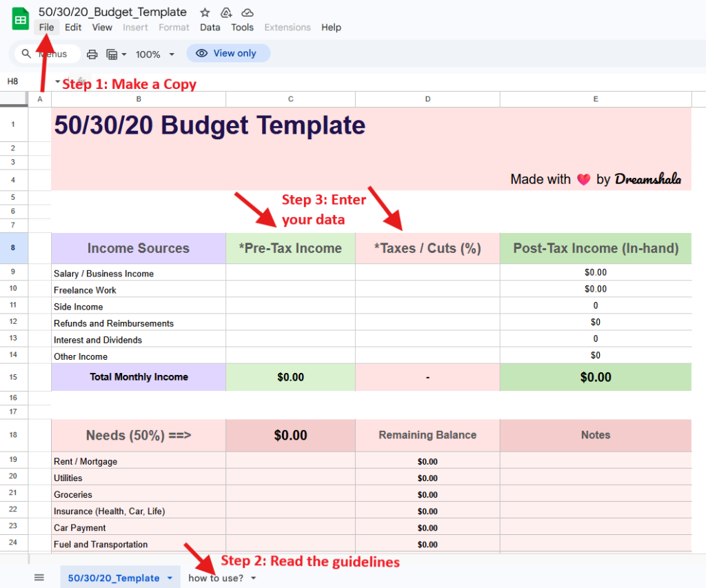The image size is (706, 588).
Task: Click the Google Sheets home icon
Action: pyautogui.click(x=20, y=19)
